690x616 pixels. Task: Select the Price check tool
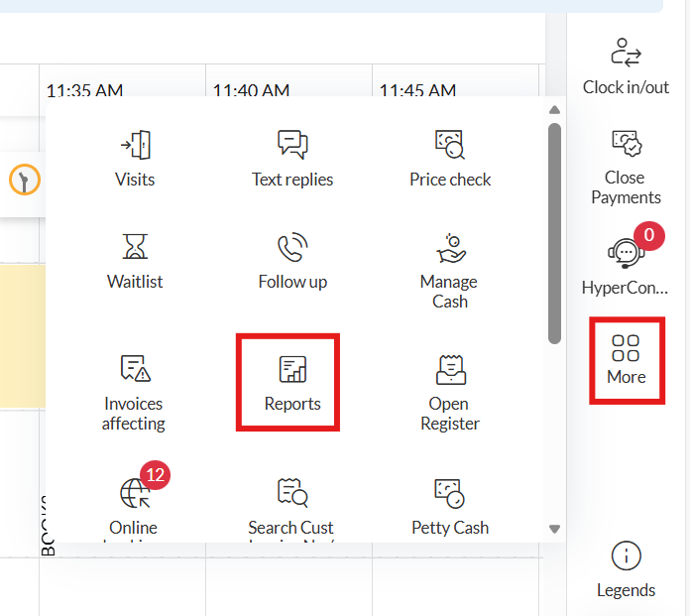pos(450,159)
